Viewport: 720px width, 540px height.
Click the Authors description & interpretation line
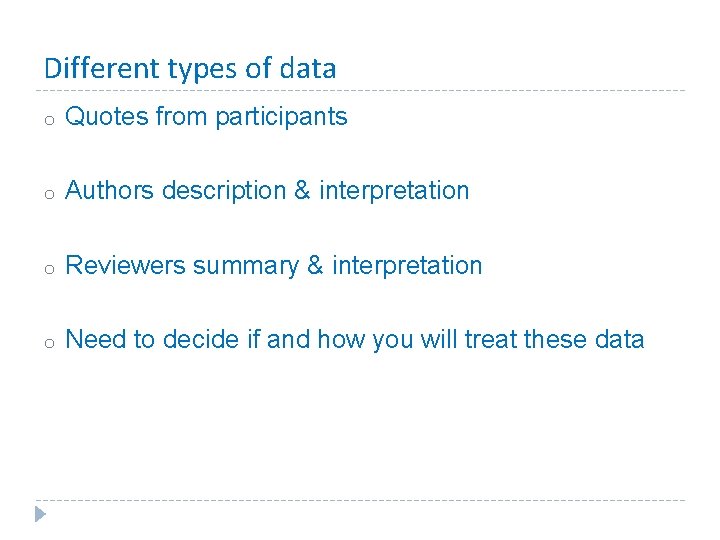(x=267, y=191)
